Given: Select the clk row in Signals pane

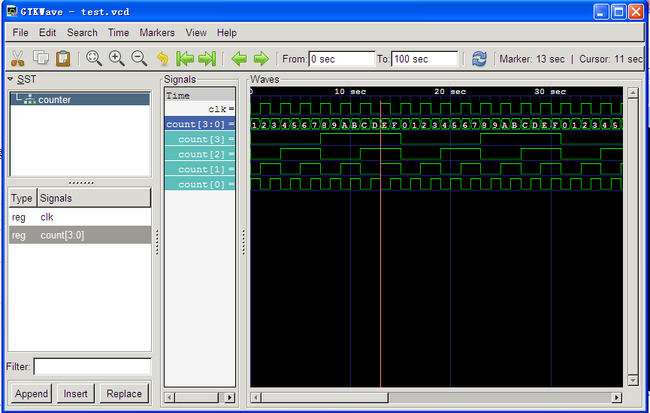Looking at the screenshot, I should (200, 109).
